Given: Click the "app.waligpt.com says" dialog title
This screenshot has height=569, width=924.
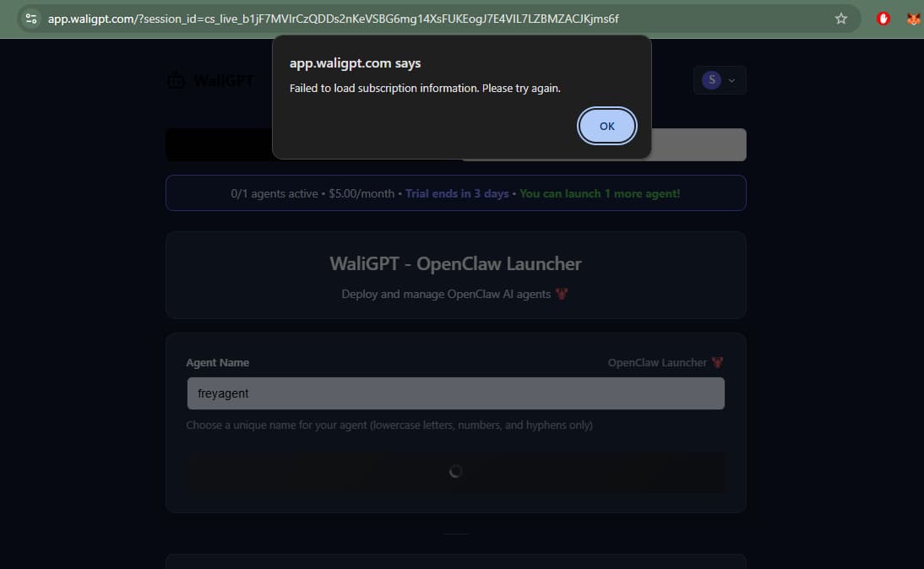Looking at the screenshot, I should (x=355, y=63).
